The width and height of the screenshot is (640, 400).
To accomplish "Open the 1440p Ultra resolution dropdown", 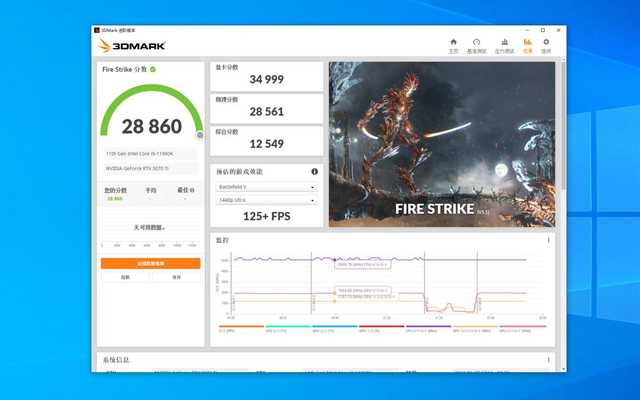I will [267, 200].
